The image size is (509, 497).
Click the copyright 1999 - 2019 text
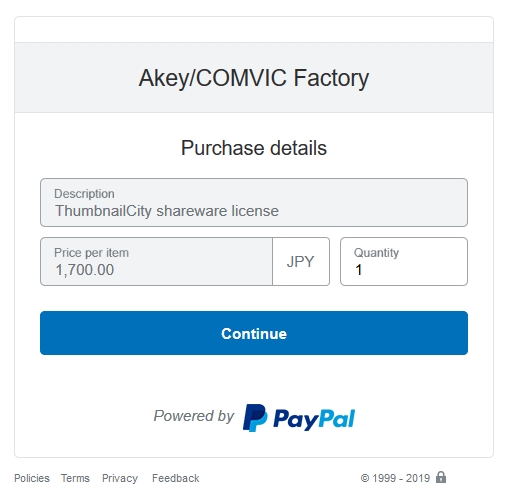[x=395, y=478]
